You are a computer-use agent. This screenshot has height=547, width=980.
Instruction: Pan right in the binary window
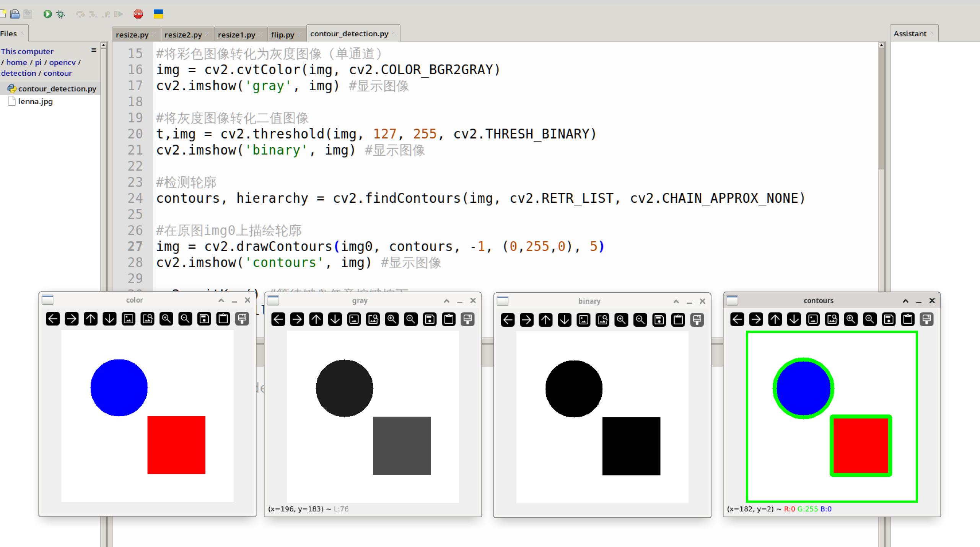pyautogui.click(x=527, y=320)
